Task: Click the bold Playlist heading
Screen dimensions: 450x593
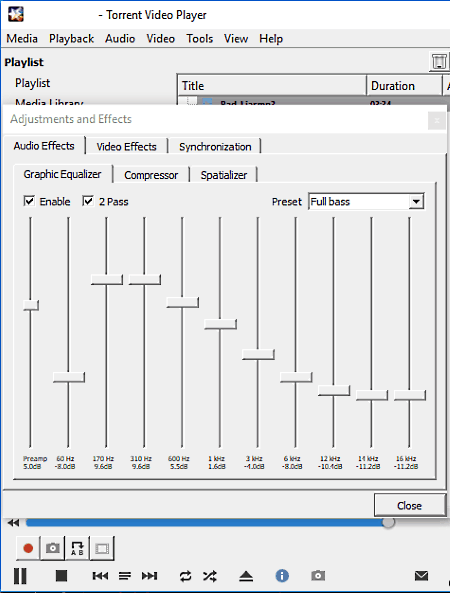Action: click(x=24, y=62)
